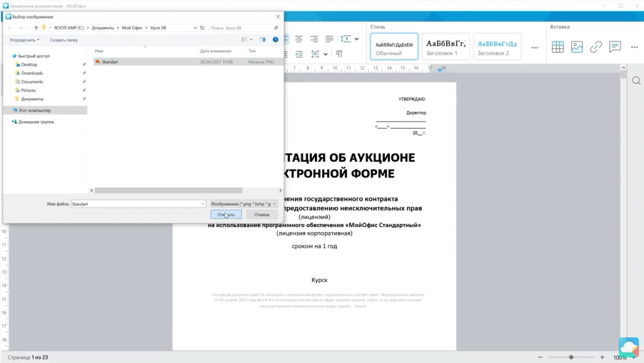Zoom out with minus button
Screen dimensions: 644x363
(x=540, y=357)
